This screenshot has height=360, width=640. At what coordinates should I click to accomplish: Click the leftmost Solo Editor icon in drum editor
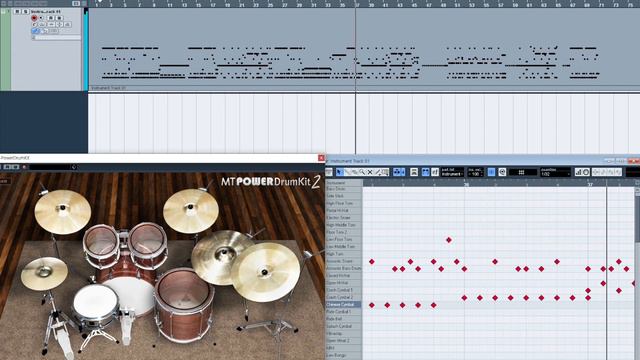pyautogui.click(x=329, y=172)
